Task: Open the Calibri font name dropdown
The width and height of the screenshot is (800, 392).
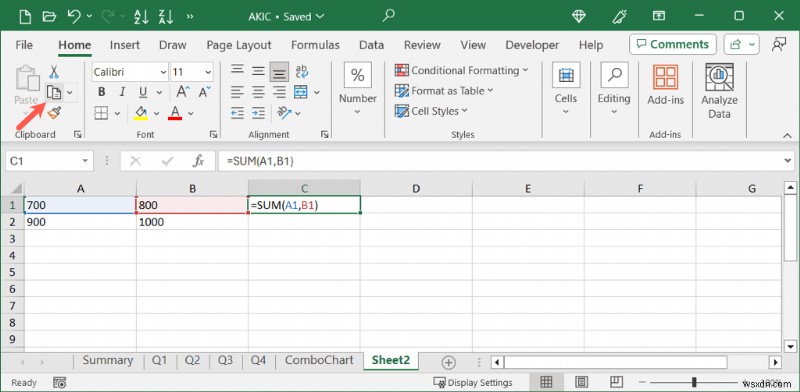Action: 163,72
